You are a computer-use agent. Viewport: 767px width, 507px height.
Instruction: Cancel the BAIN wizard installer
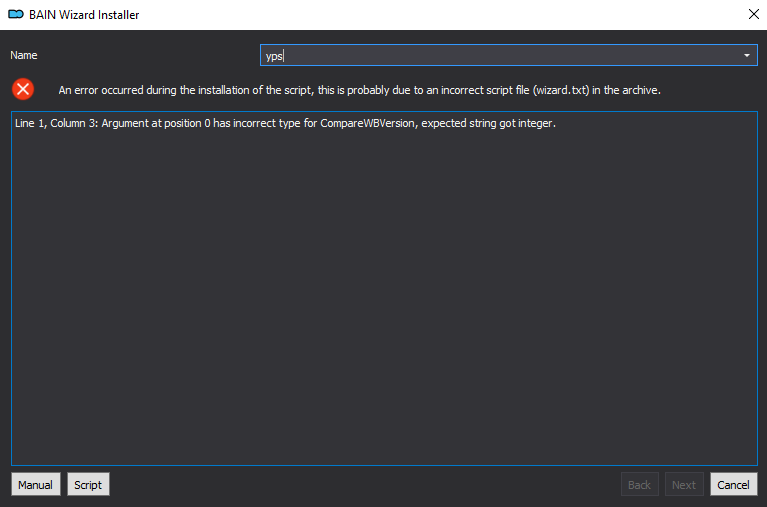tap(733, 484)
